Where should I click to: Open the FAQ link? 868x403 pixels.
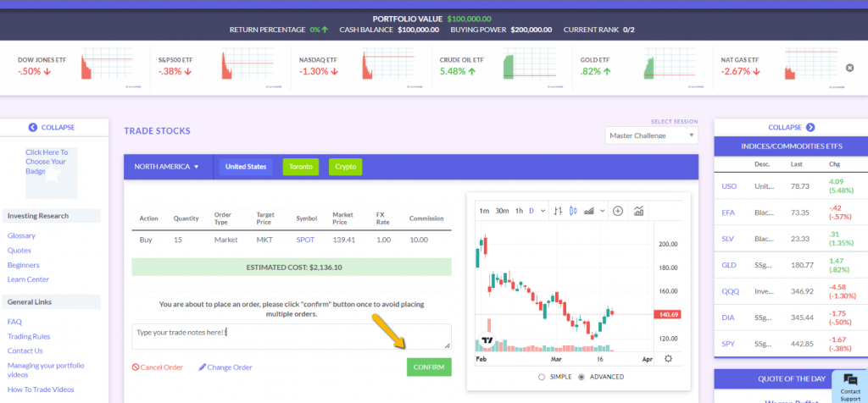coord(14,322)
